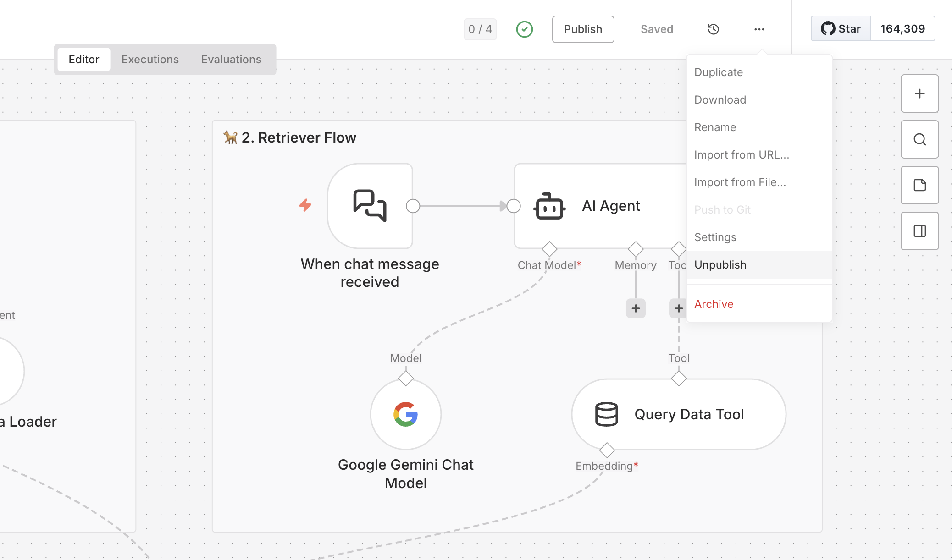Screen dimensions: 952x560
Task: Add a new node with the plus icon
Action: point(919,93)
